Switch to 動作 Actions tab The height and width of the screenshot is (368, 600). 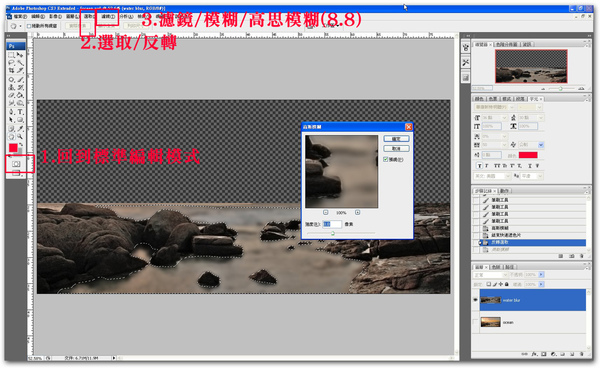click(505, 191)
